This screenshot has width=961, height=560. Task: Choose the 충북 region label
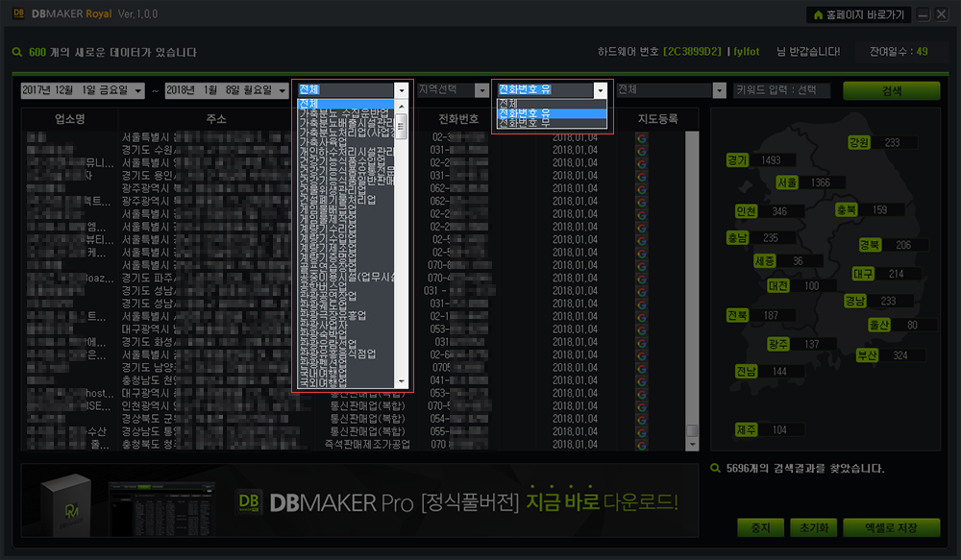(847, 210)
